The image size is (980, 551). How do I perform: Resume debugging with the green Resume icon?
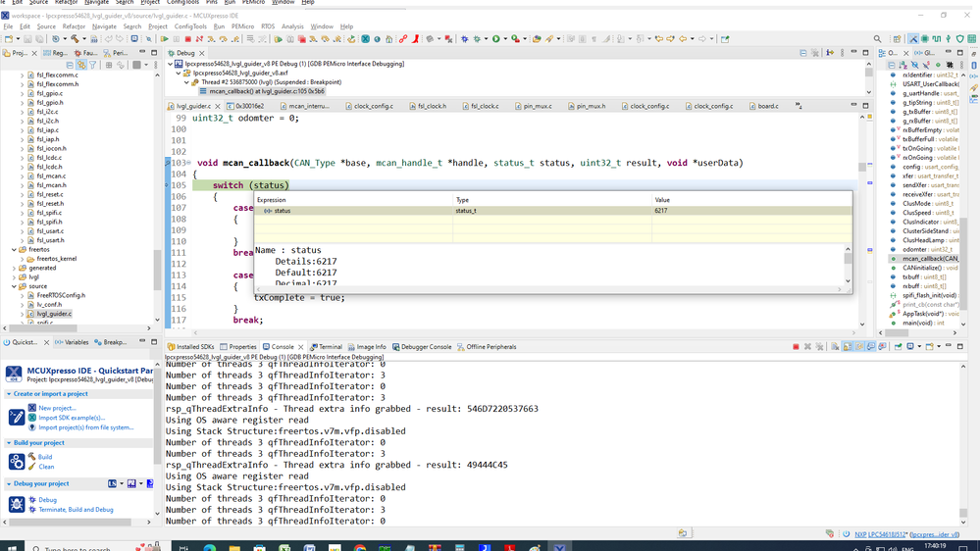[164, 39]
